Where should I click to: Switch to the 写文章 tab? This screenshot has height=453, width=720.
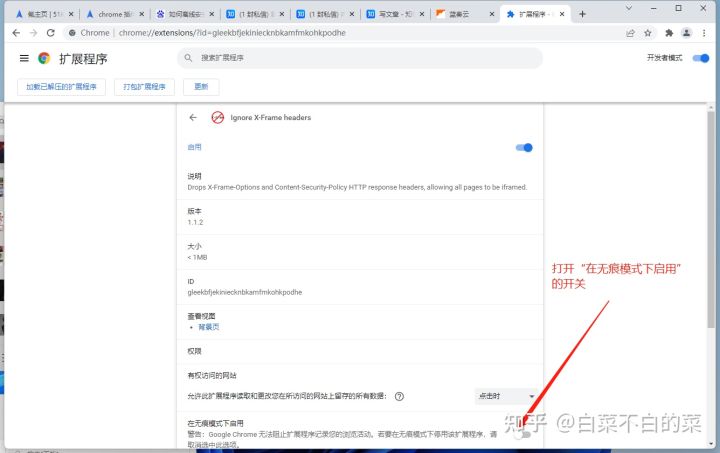pyautogui.click(x=395, y=14)
